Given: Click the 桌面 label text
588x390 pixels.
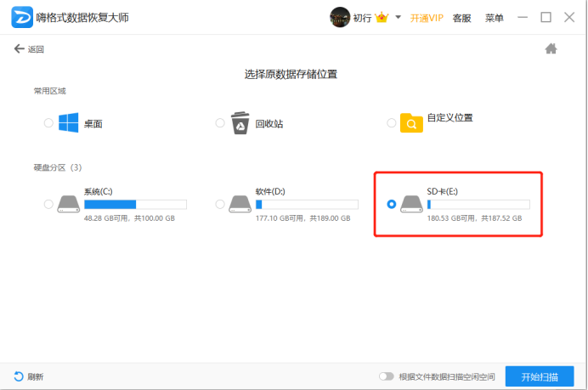Looking at the screenshot, I should (93, 124).
